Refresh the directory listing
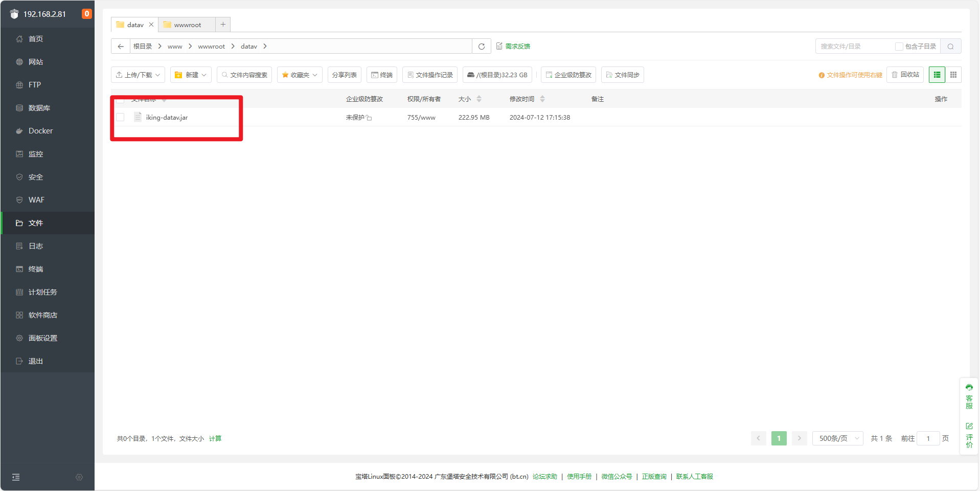980x491 pixels. pos(482,46)
